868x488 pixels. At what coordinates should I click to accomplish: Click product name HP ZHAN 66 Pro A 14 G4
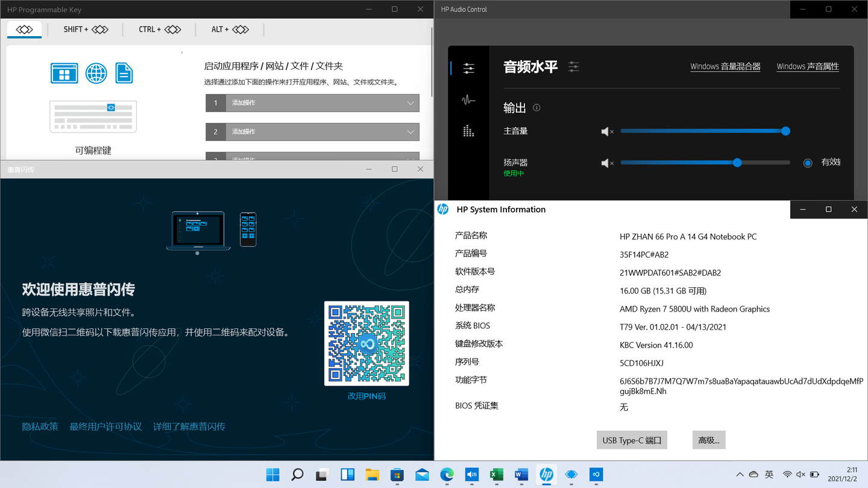[688, 237]
